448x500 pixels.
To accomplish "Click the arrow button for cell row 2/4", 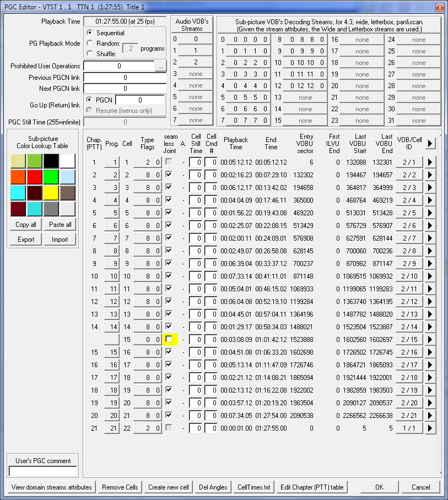I will (430, 200).
